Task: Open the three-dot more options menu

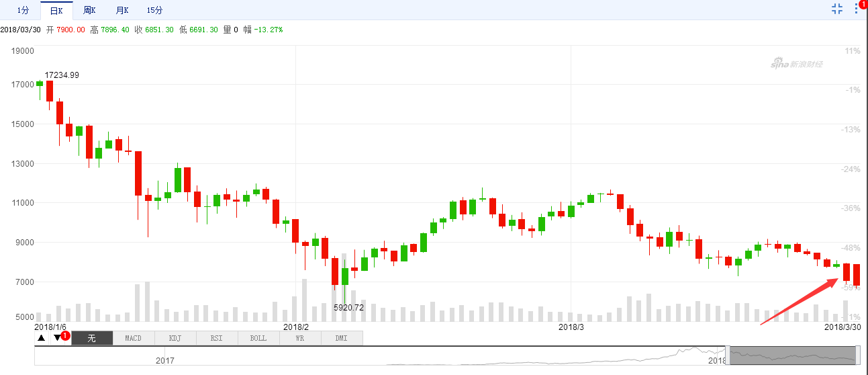Action: tap(857, 9)
